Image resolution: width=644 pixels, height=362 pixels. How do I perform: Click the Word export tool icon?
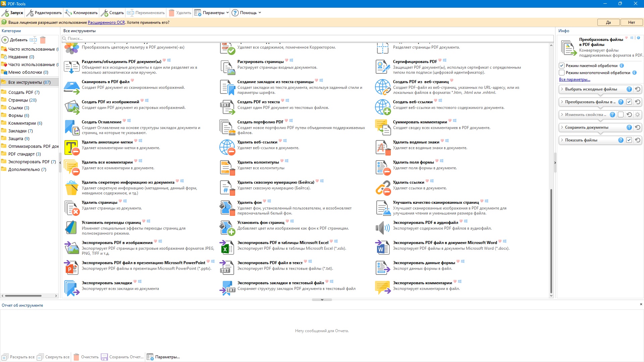[382, 247]
